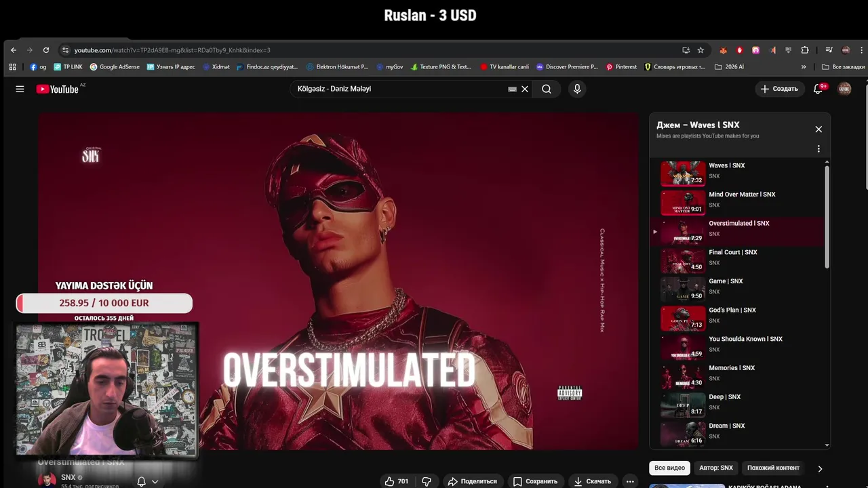Like the video (701 likes)
This screenshot has height=488, width=868.
(x=397, y=481)
